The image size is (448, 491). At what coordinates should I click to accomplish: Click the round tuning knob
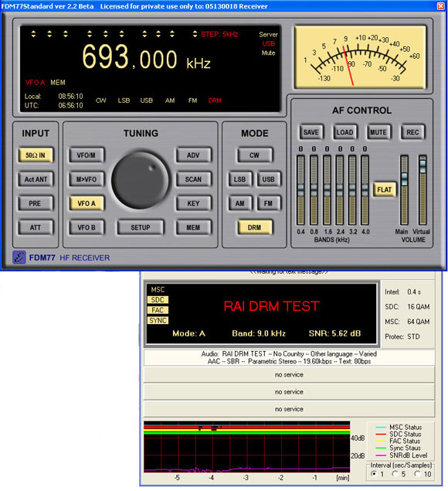tap(141, 180)
